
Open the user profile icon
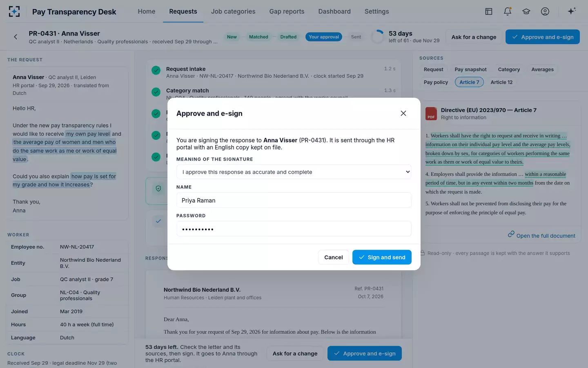pos(545,11)
